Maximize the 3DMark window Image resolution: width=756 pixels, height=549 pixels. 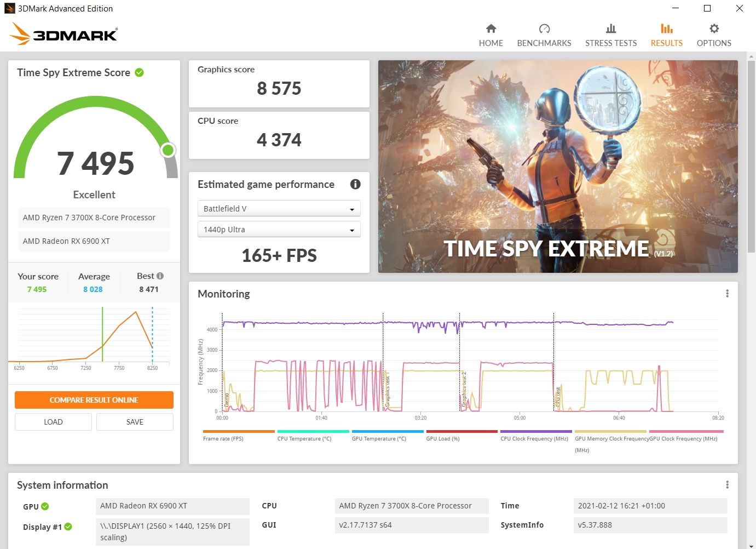coord(707,8)
